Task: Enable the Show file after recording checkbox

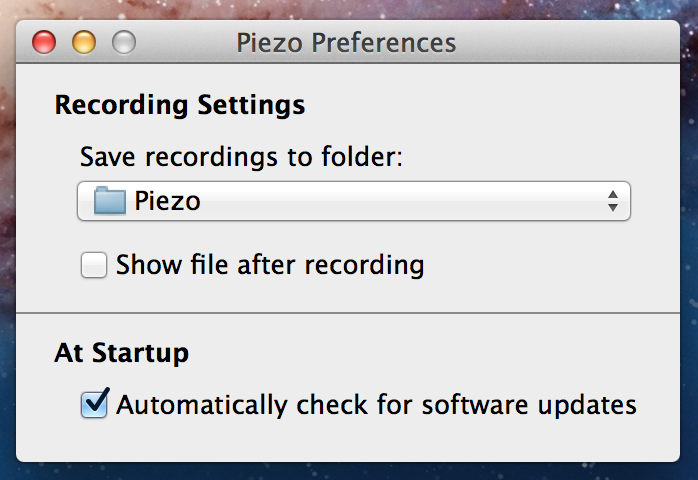Action: click(94, 265)
